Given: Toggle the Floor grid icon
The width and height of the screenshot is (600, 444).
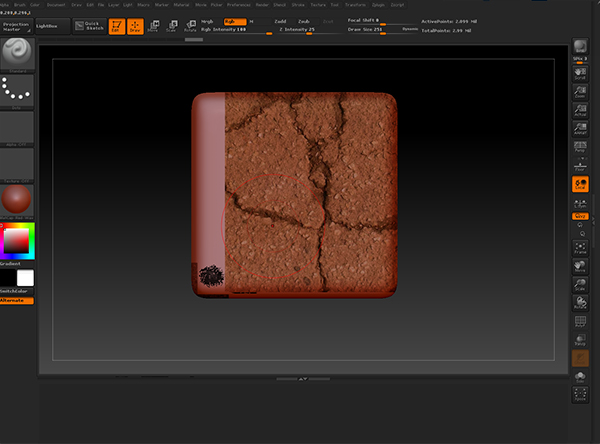Looking at the screenshot, I should (580, 166).
